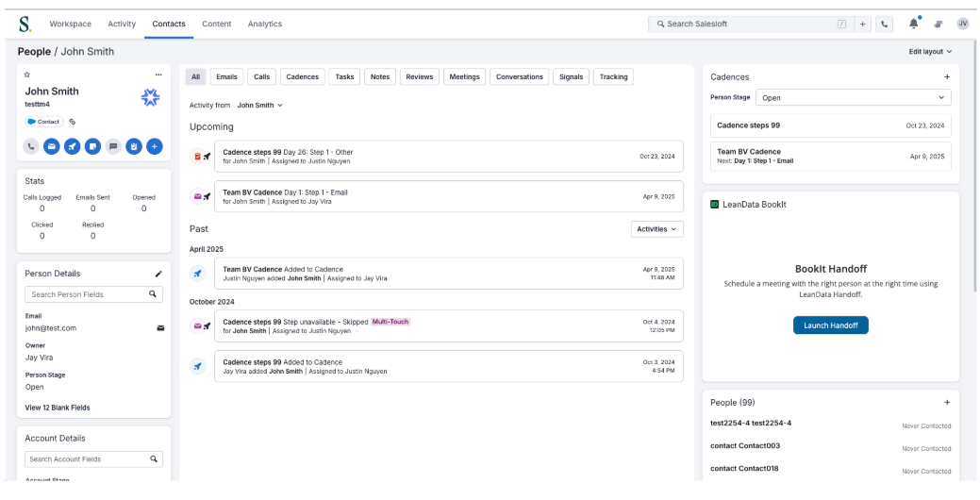
Task: Switch to the Emails tab
Action: click(x=227, y=76)
